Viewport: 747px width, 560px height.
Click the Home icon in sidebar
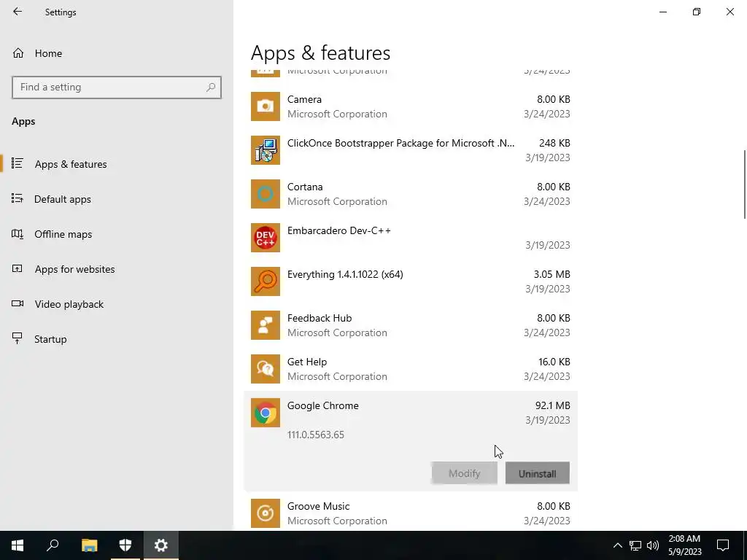18,52
